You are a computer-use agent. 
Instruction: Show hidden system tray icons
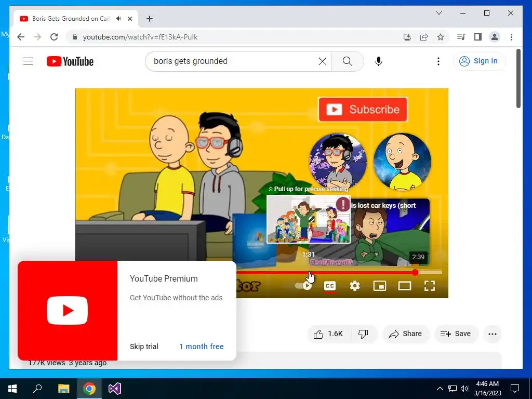pos(440,389)
